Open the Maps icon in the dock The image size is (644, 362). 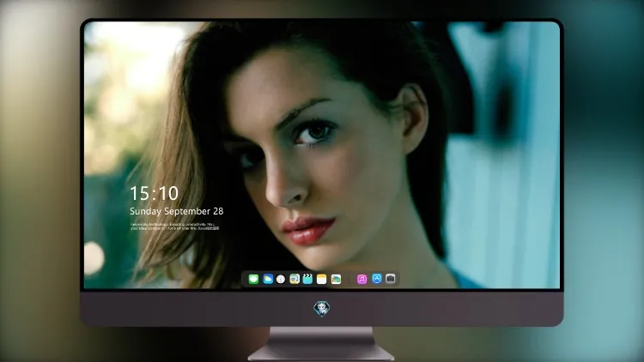click(294, 279)
